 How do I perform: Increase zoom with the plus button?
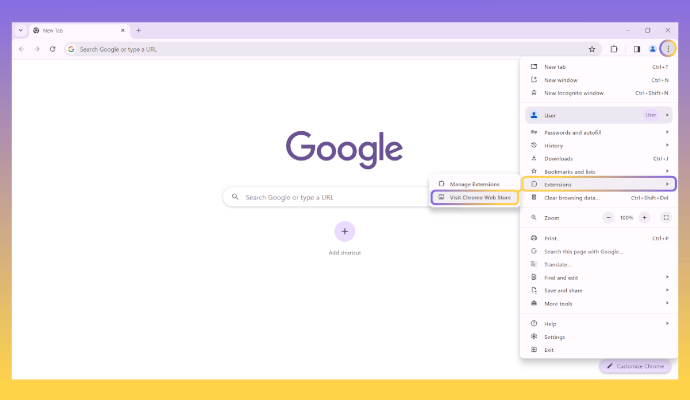(x=644, y=217)
